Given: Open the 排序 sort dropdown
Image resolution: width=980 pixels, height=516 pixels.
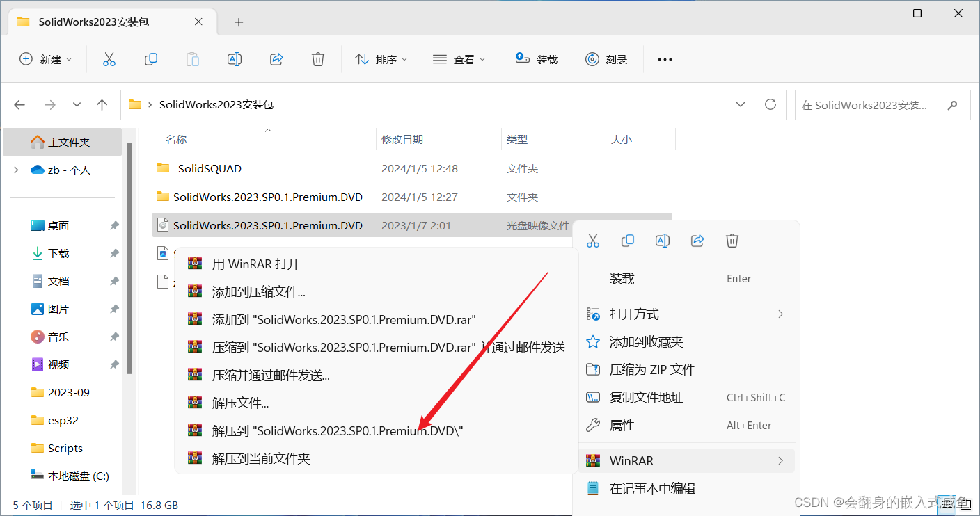Looking at the screenshot, I should (x=381, y=59).
